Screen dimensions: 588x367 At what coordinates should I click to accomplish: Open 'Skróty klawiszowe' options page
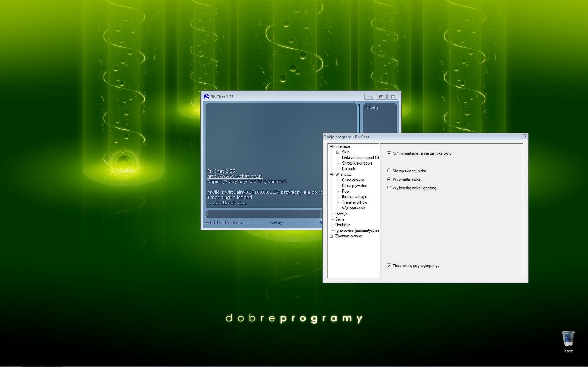[357, 163]
